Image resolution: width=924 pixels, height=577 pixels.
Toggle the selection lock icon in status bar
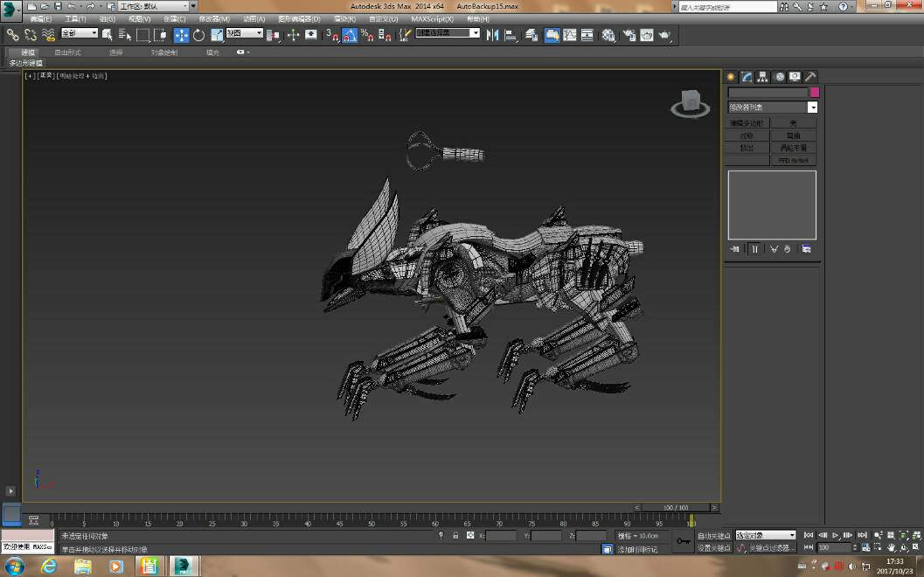click(x=455, y=535)
